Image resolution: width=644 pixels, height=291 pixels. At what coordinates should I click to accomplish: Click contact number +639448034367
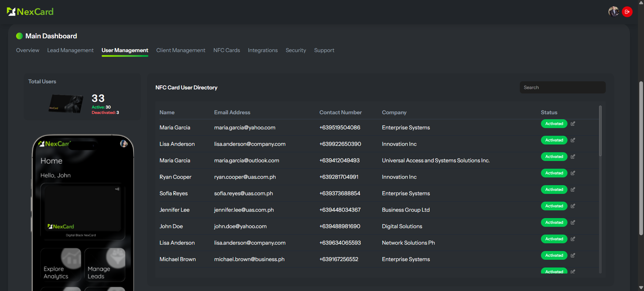pyautogui.click(x=340, y=210)
